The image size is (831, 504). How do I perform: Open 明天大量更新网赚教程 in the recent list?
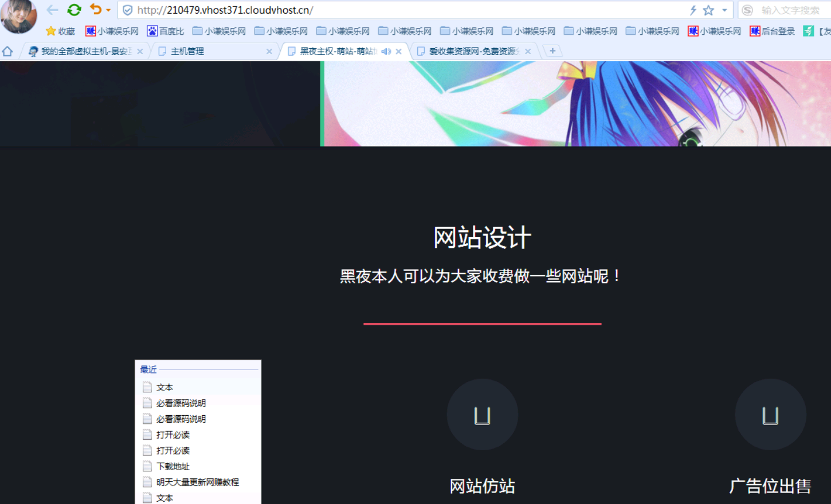click(x=198, y=482)
